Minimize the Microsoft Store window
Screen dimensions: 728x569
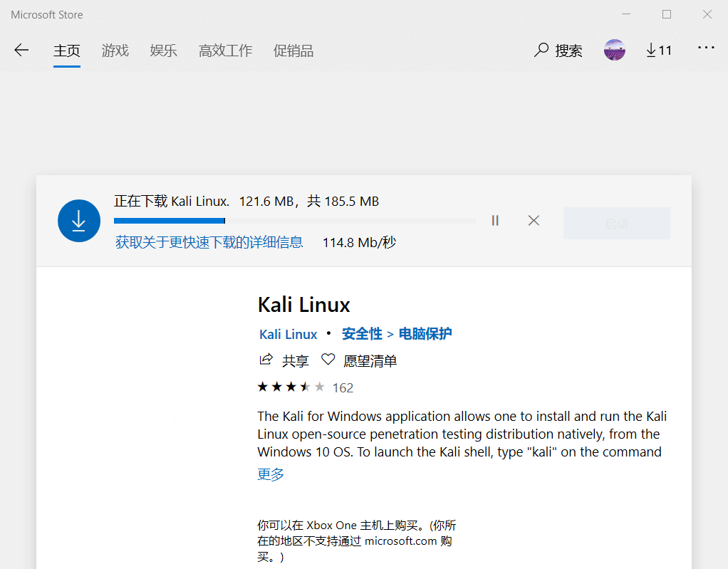coord(626,14)
